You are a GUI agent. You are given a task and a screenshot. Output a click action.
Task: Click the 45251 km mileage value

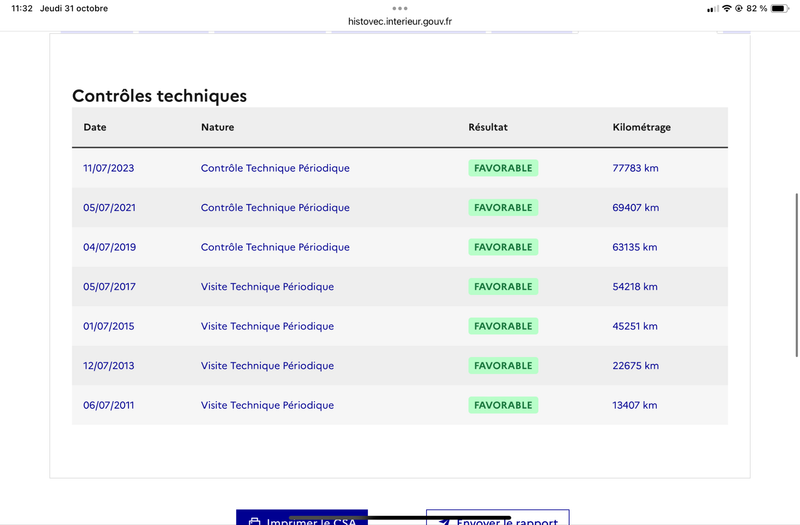click(x=635, y=326)
